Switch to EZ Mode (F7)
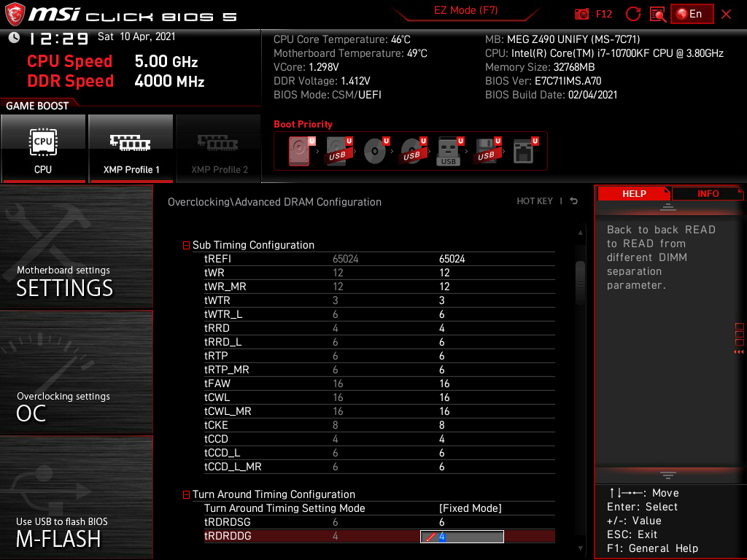747x560 pixels. pos(465,10)
